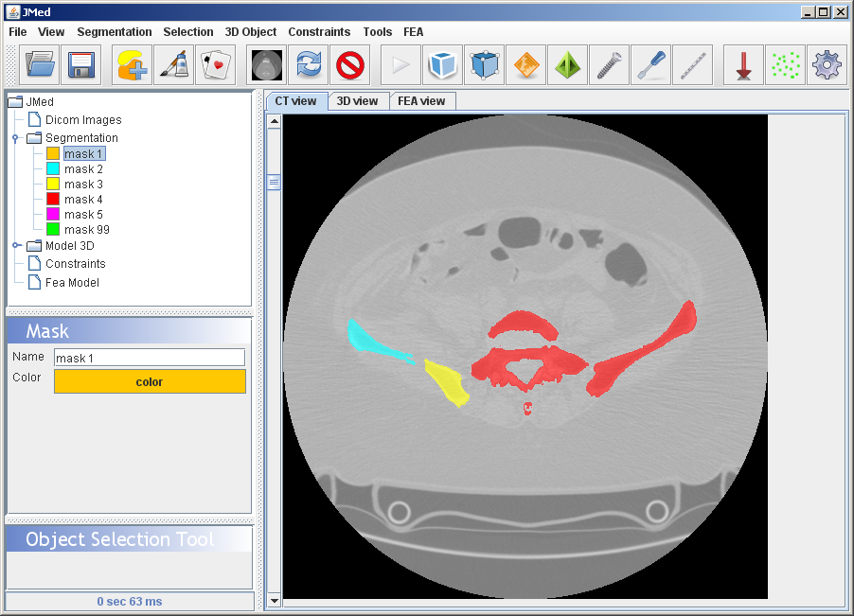Select mask 4 in the tree
The image size is (854, 616).
click(83, 200)
